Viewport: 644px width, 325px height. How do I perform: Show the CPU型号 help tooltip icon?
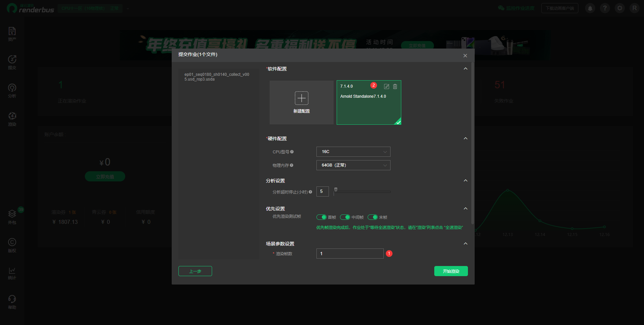292,152
